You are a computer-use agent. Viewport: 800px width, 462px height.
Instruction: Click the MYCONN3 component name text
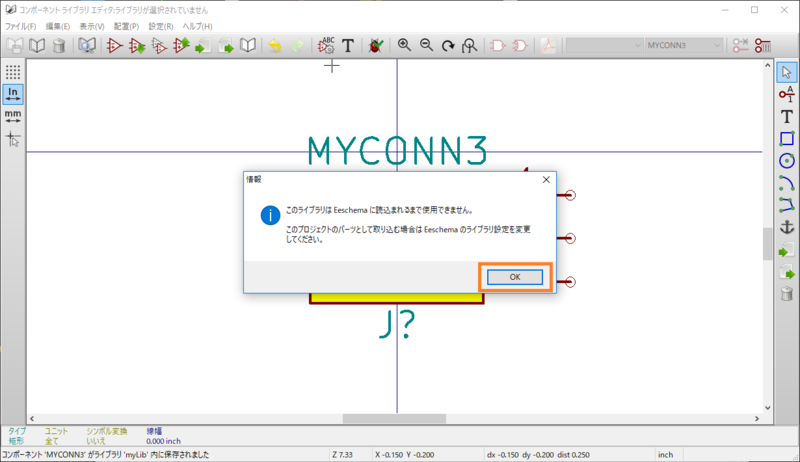(x=397, y=150)
